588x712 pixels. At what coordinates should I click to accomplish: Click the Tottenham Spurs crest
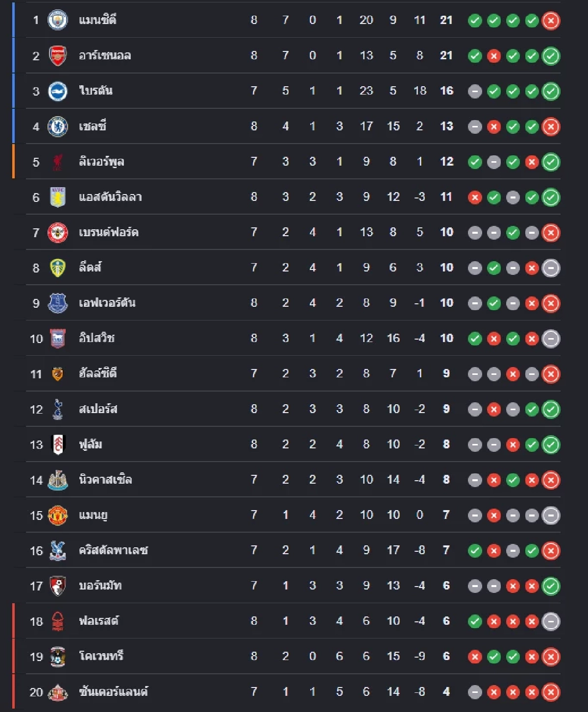pyautogui.click(x=57, y=409)
